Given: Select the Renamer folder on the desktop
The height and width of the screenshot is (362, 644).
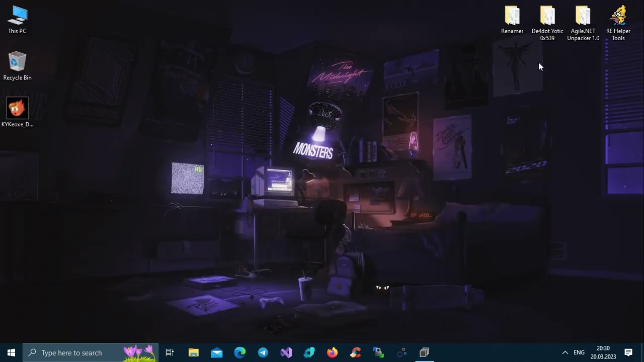Looking at the screenshot, I should point(512,20).
